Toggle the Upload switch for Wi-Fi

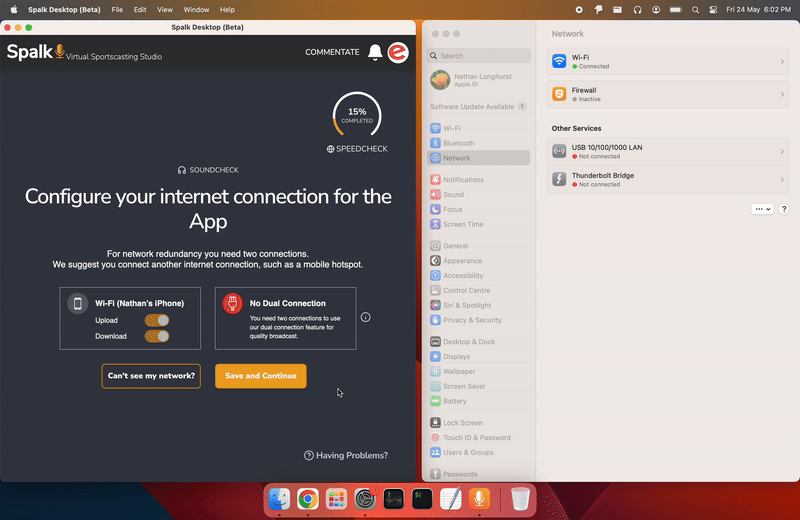point(157,320)
